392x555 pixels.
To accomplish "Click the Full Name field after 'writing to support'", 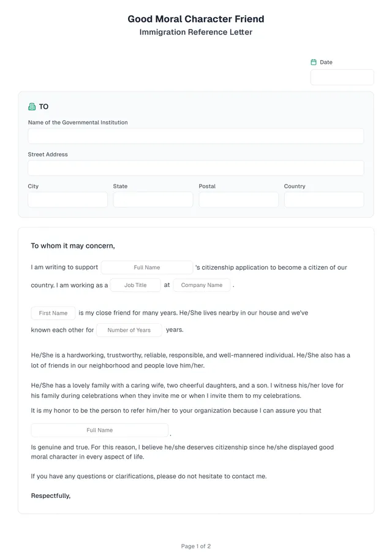I will [x=147, y=267].
